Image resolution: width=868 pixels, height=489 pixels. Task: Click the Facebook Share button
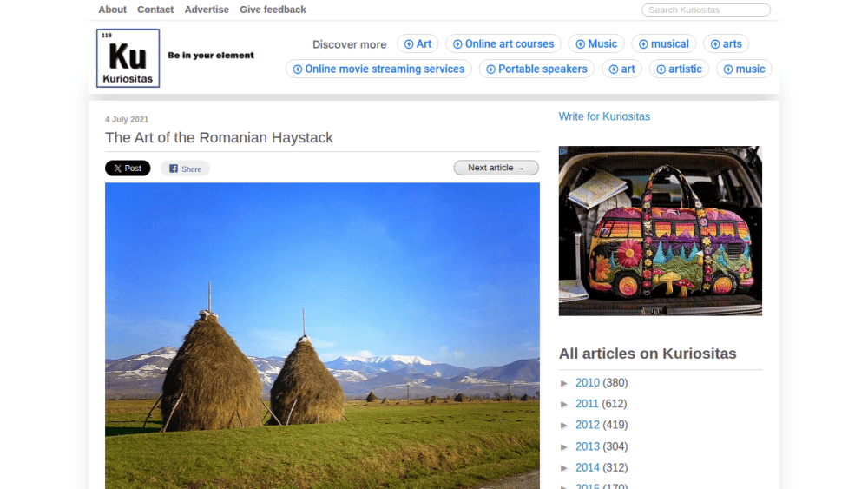pyautogui.click(x=186, y=169)
